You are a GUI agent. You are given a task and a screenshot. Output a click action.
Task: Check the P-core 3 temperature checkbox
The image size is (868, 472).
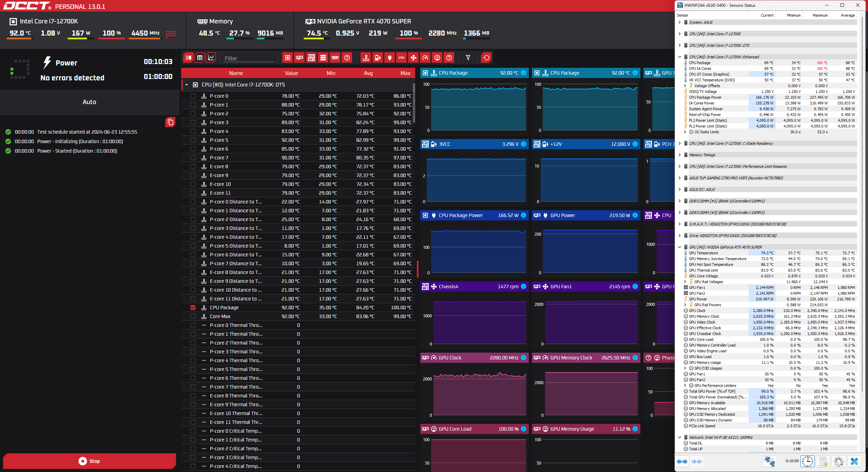(193, 122)
